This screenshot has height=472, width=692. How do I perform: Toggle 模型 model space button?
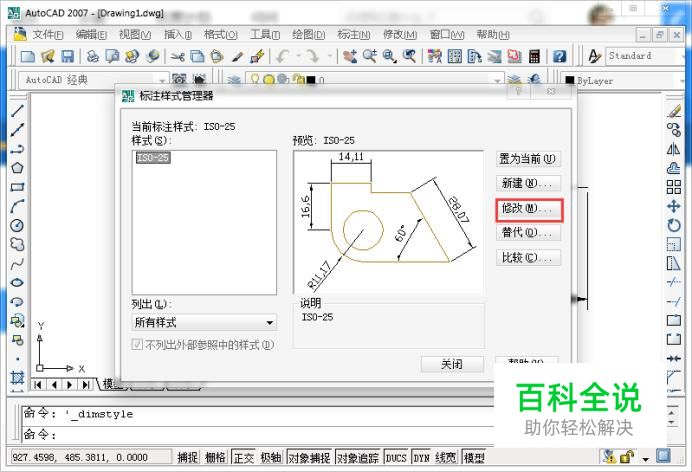(x=474, y=457)
